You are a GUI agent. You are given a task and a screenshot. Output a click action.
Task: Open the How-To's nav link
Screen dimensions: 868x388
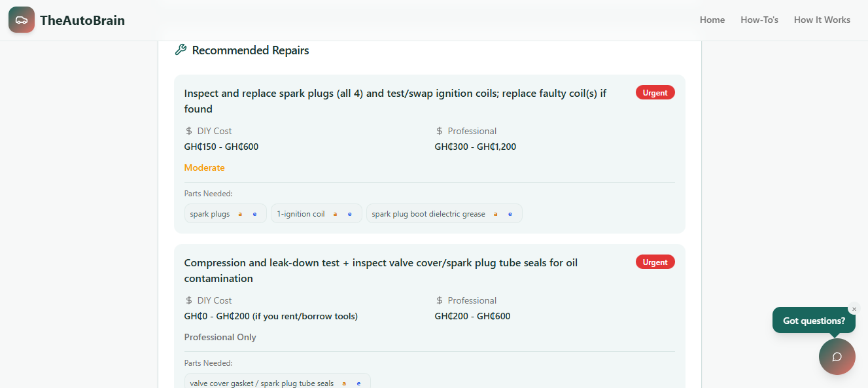(x=759, y=20)
